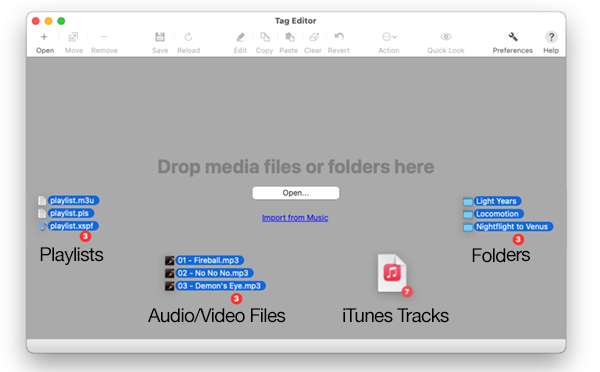600x372 pixels.
Task: Select the Light Years folder
Action: pyautogui.click(x=497, y=201)
